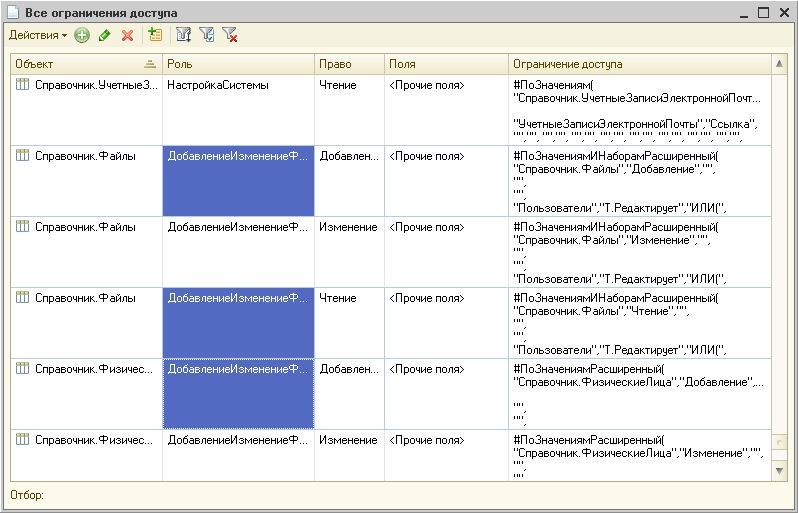Open the filter and sort settings icon
Screen dimensions: 798x513
click(183, 35)
